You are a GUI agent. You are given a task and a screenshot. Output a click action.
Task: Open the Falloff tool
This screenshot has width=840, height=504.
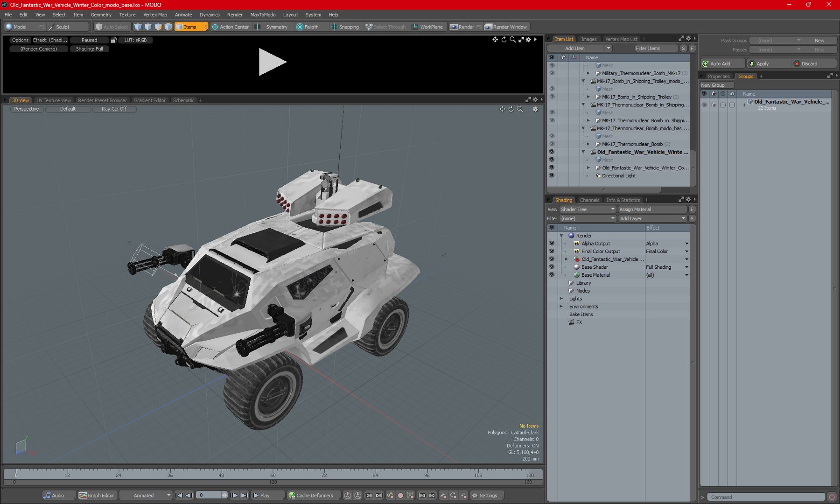[x=308, y=27]
